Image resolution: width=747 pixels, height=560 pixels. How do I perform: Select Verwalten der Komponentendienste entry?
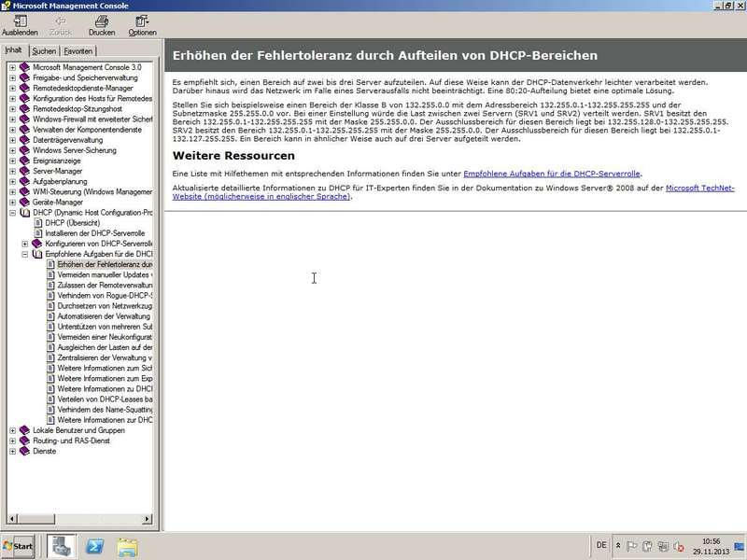(87, 130)
